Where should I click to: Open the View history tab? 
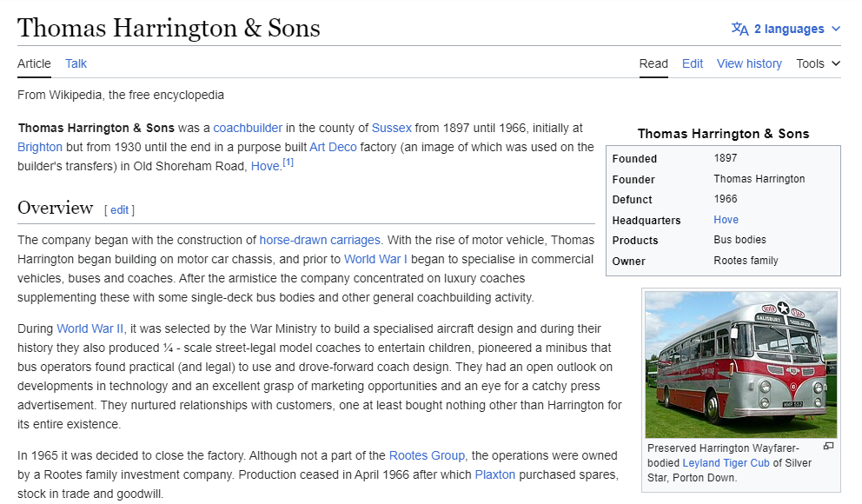[749, 63]
